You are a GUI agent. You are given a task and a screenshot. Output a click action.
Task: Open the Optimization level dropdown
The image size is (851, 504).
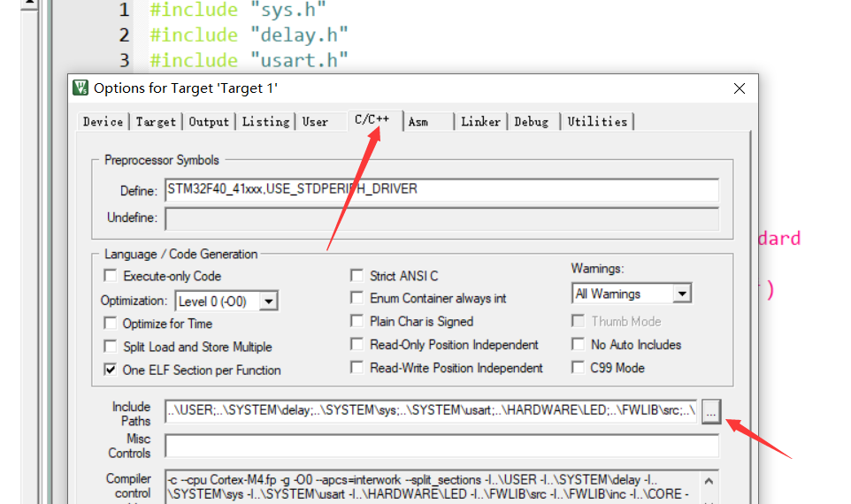[x=269, y=302]
